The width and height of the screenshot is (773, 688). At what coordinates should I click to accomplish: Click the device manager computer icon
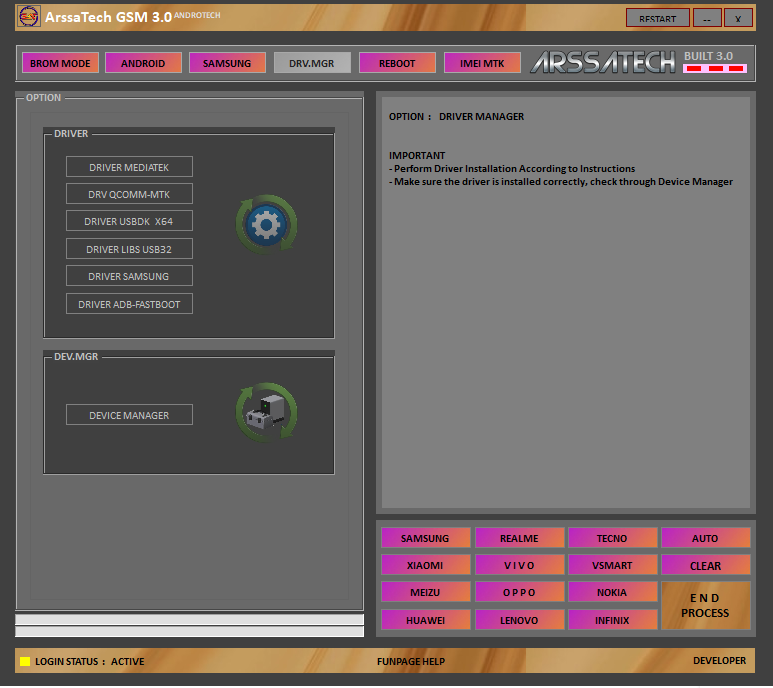[266, 412]
